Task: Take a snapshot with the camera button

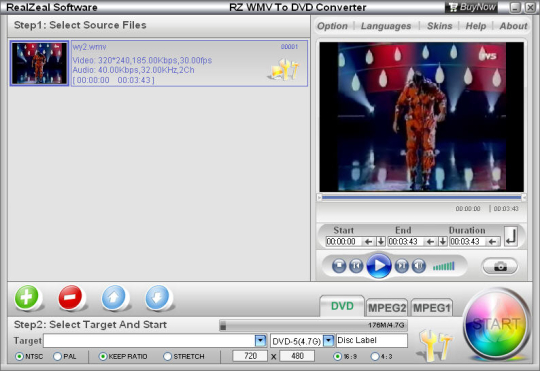Action: (500, 266)
